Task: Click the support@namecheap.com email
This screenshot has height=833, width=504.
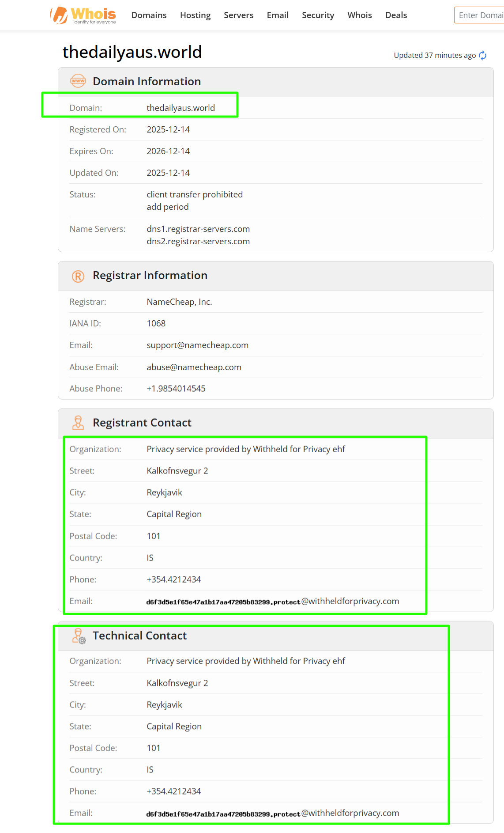Action: [x=197, y=345]
